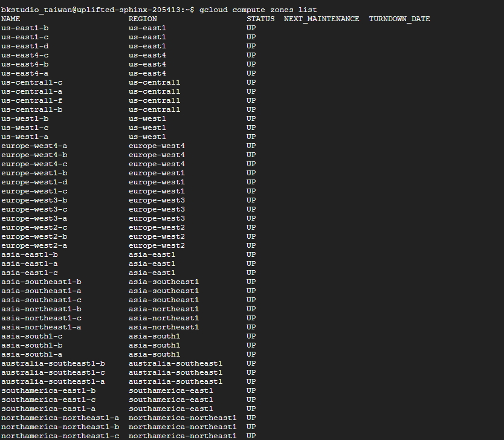Click the TURNDOWN_DATE column header

(x=399, y=19)
